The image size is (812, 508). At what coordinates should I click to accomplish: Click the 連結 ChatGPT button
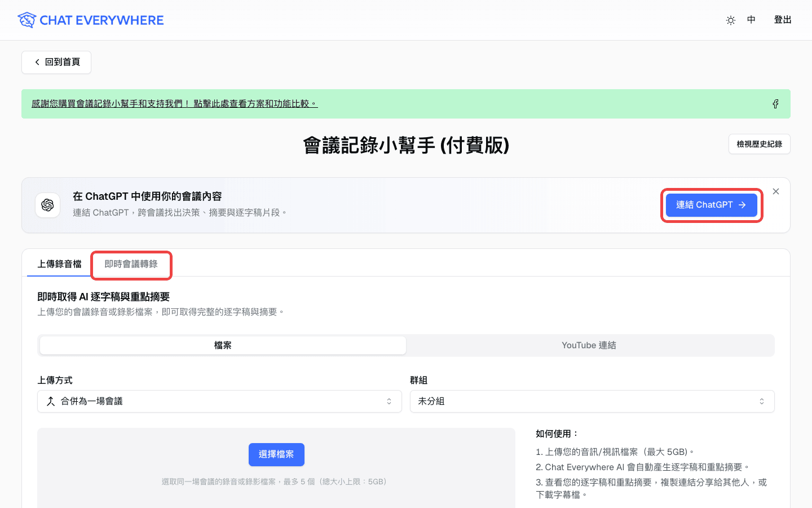click(x=711, y=205)
